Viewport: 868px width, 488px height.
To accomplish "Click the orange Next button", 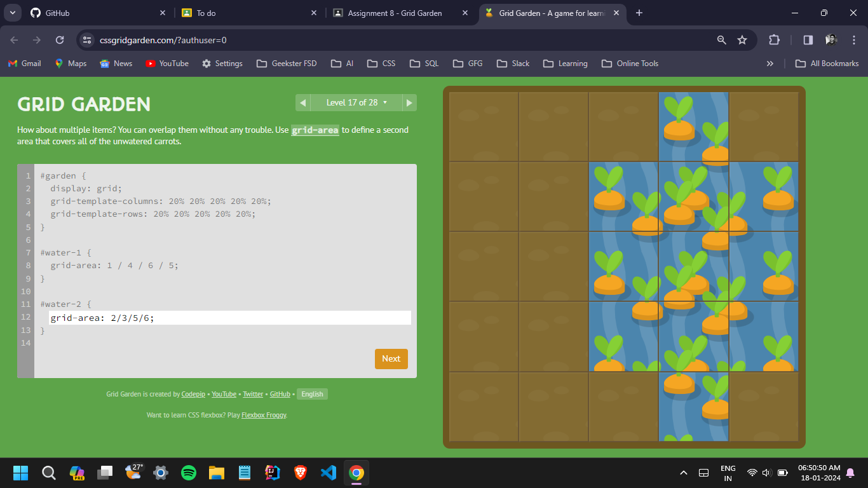I will point(391,358).
